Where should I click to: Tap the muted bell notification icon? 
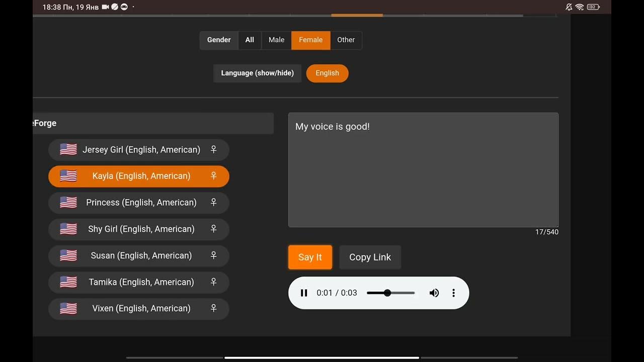569,7
